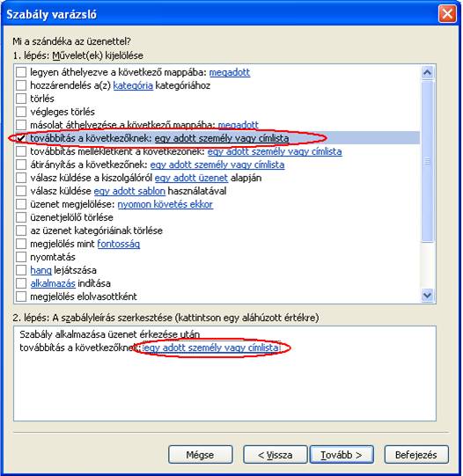Open 'egy adott sablon' link
This screenshot has height=476, width=463.
(129, 191)
